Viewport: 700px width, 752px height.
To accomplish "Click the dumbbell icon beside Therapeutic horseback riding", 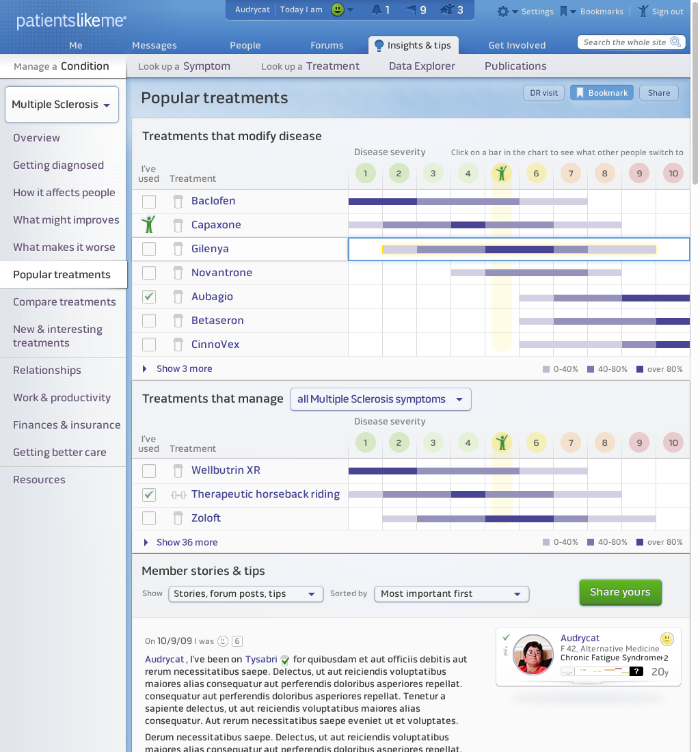I will [x=178, y=495].
